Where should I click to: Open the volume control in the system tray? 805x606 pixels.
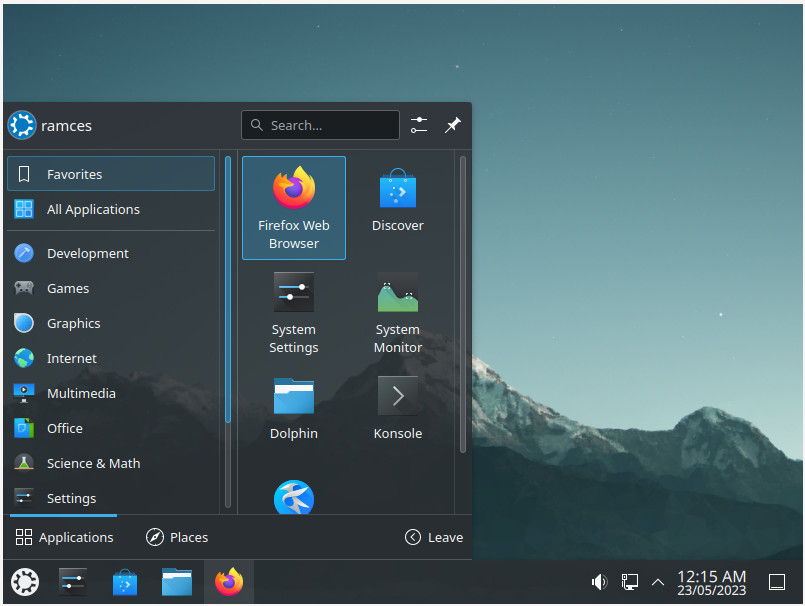click(599, 581)
